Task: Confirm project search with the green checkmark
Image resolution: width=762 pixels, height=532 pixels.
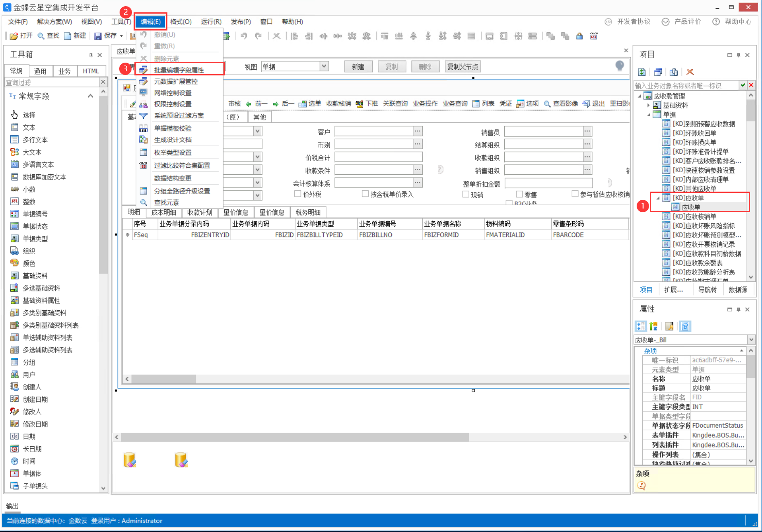Action: coord(743,85)
